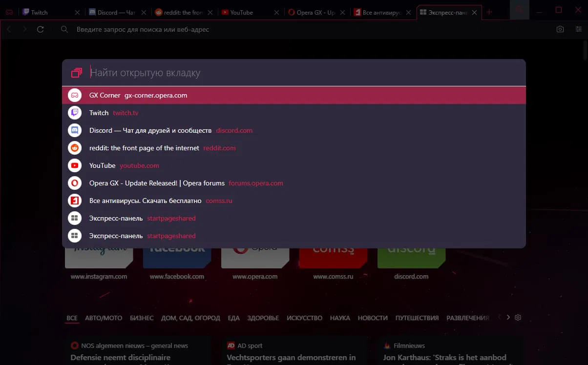Close the Все антивирусы tab
Viewport: 588px width, 365px height.
tap(408, 13)
